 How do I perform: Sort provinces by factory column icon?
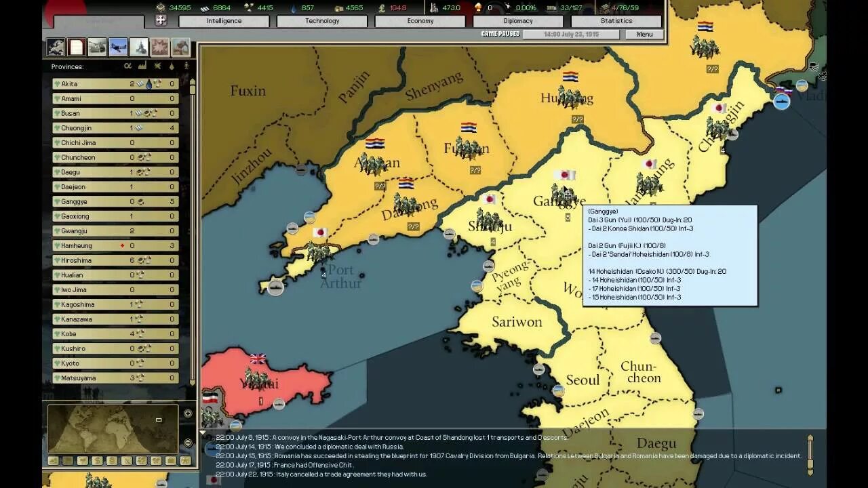pyautogui.click(x=142, y=66)
